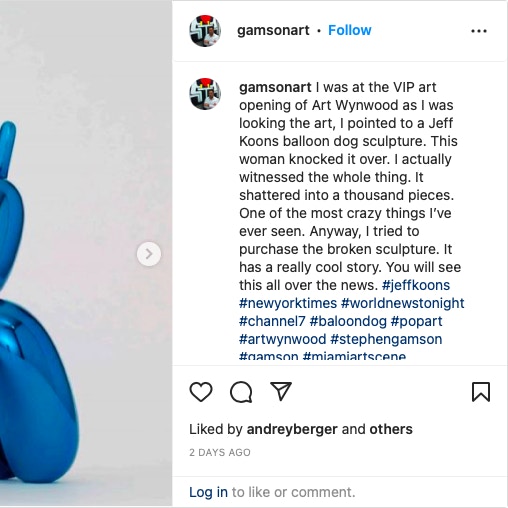This screenshot has height=508, width=508.
Task: Click the header profile avatar of gamsonart
Action: click(205, 31)
